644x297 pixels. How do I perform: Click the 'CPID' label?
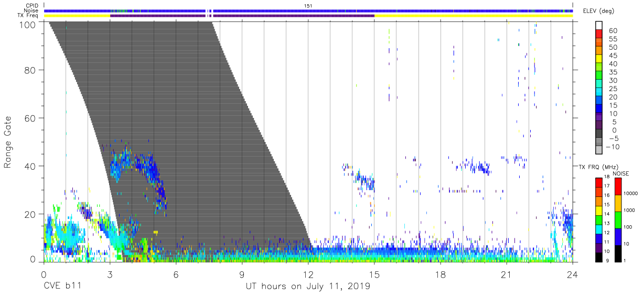tap(31, 5)
